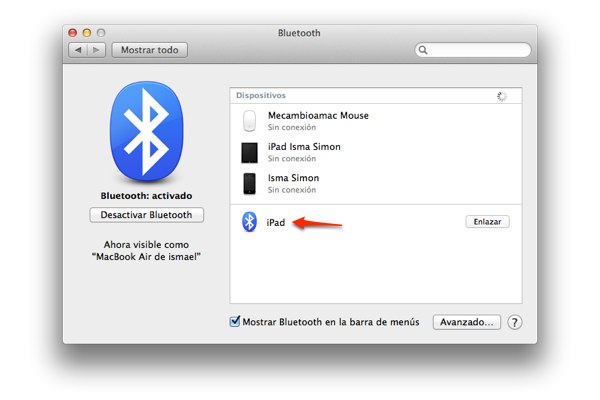Viewport: 600px width, 400px height.
Task: Click the back navigation arrow
Action: pos(78,50)
